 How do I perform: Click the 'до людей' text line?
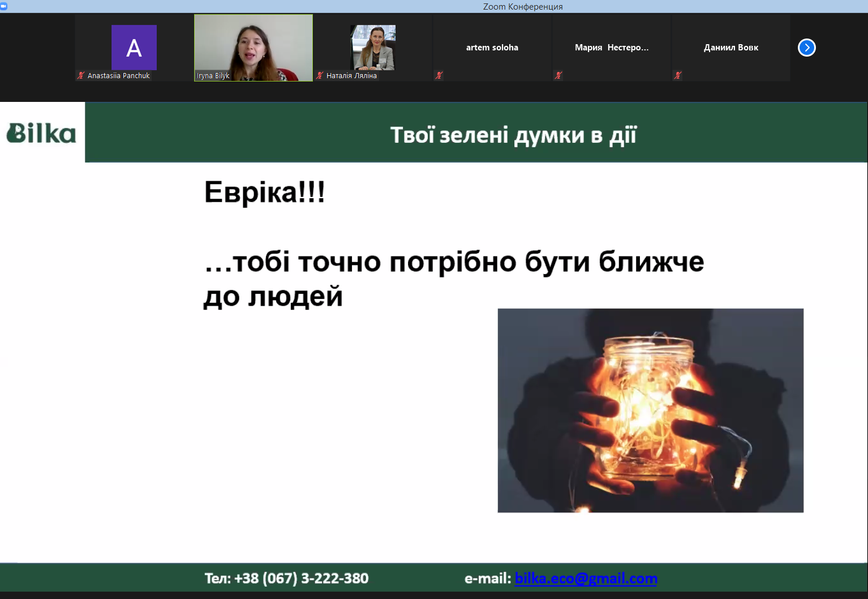click(273, 296)
